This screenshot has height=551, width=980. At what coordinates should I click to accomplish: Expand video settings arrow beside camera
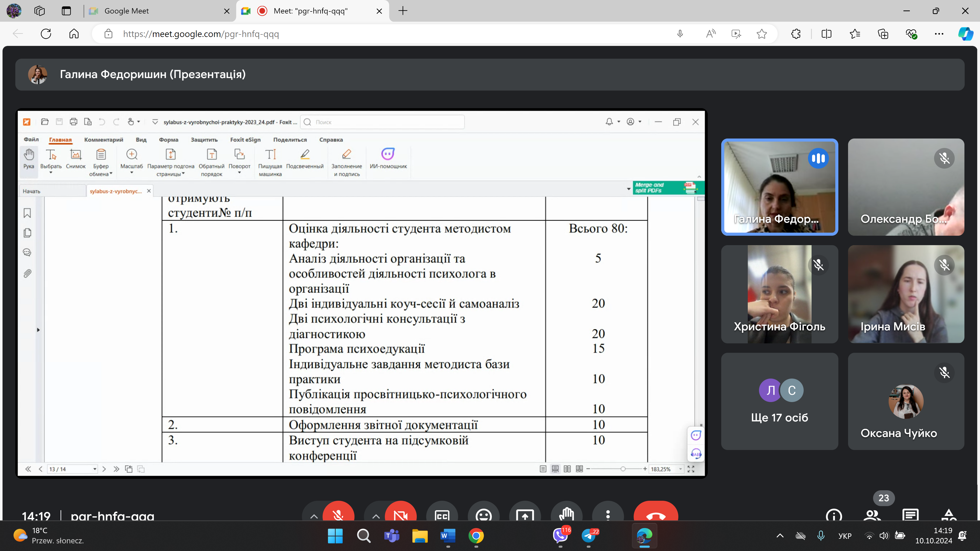point(376,516)
